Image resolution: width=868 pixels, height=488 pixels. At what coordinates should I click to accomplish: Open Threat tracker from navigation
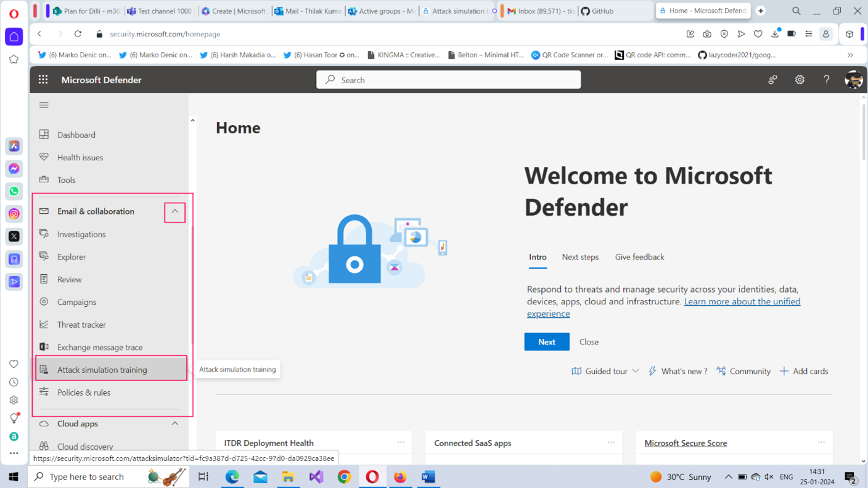click(81, 324)
